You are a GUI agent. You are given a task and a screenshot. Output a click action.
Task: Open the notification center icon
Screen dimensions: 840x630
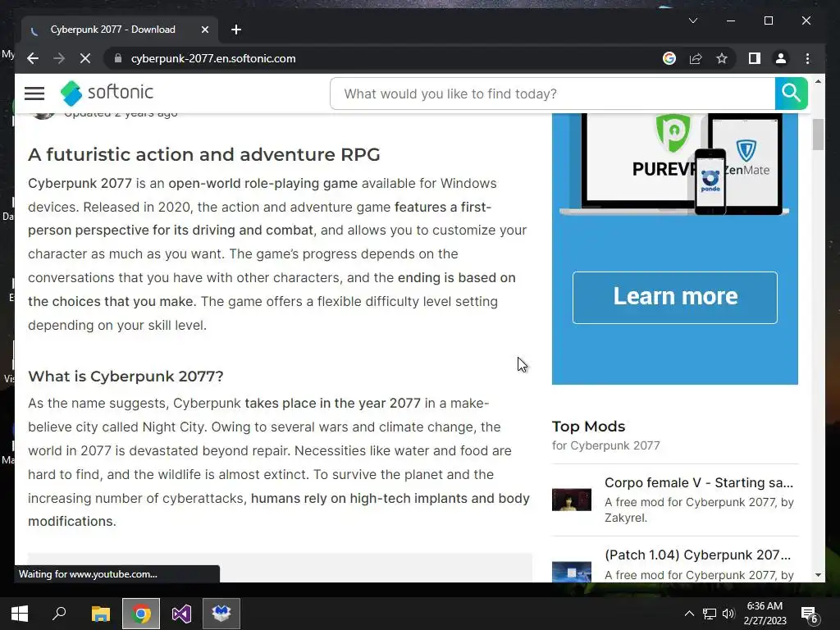(x=809, y=614)
